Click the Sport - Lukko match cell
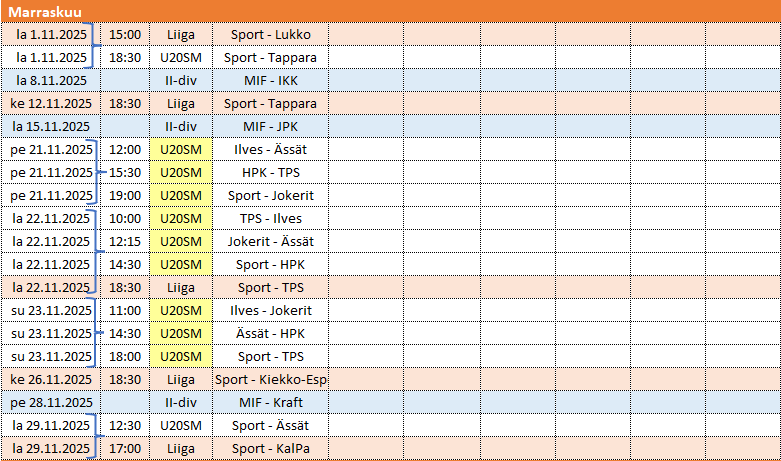 pyautogui.click(x=270, y=34)
